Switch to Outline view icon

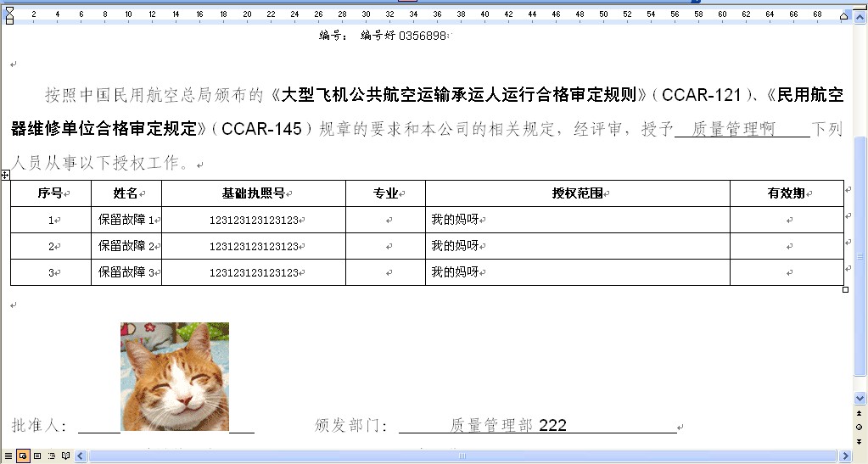tap(52, 456)
